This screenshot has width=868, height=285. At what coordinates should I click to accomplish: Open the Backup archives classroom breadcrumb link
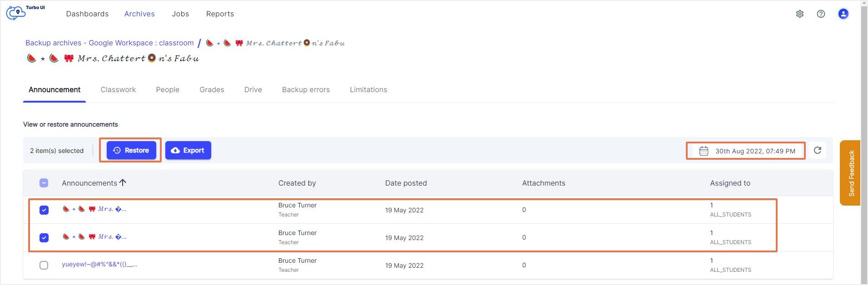point(109,43)
